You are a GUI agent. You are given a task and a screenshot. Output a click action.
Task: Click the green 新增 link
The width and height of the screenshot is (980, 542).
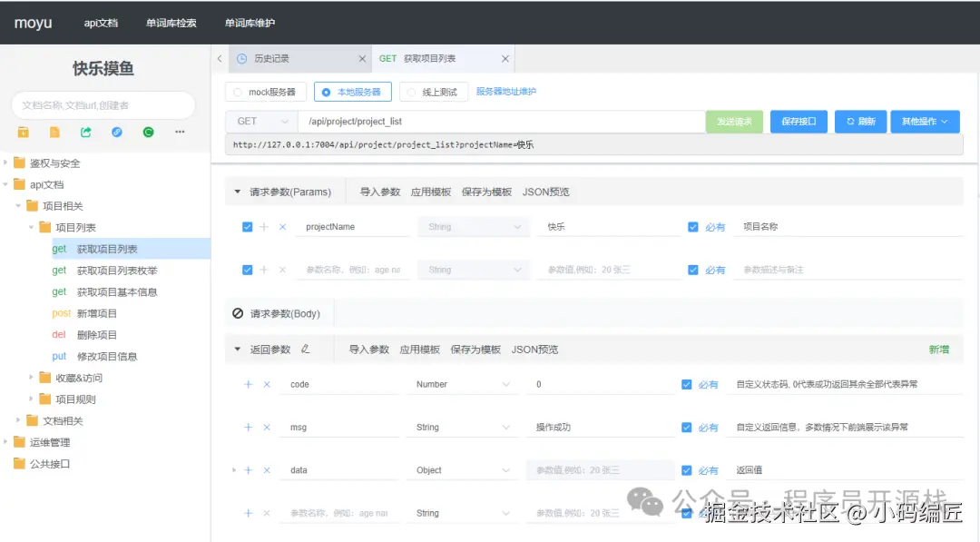939,350
